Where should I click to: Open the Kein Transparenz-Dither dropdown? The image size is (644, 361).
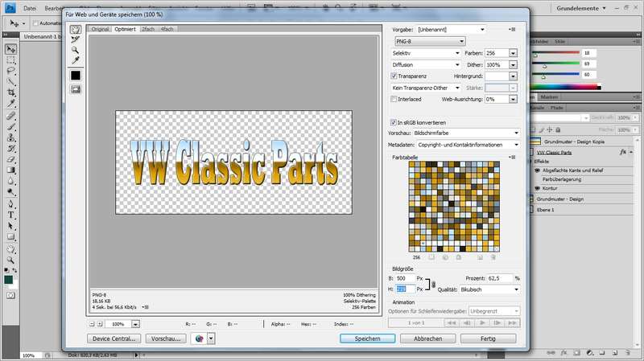426,88
